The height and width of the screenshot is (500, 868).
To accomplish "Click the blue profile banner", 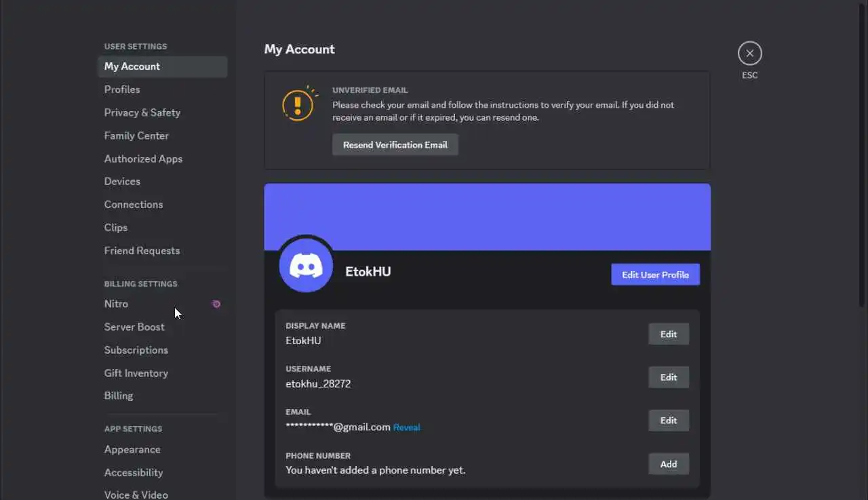I will click(488, 217).
